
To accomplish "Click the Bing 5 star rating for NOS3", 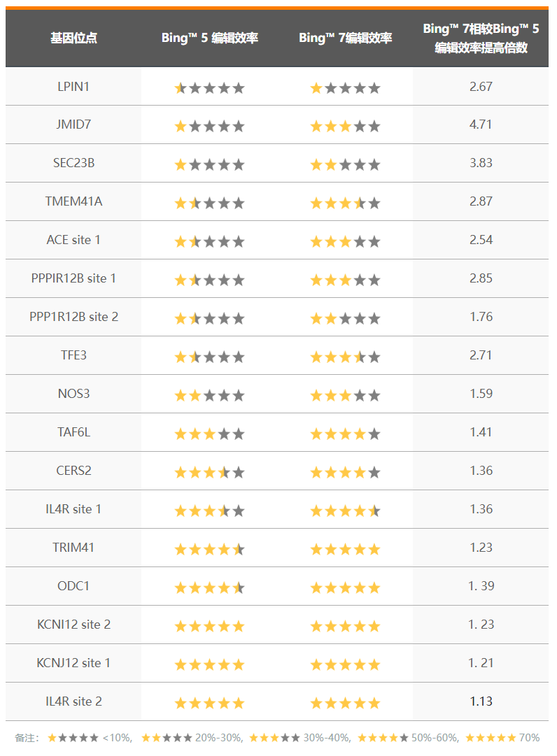I will [x=209, y=396].
